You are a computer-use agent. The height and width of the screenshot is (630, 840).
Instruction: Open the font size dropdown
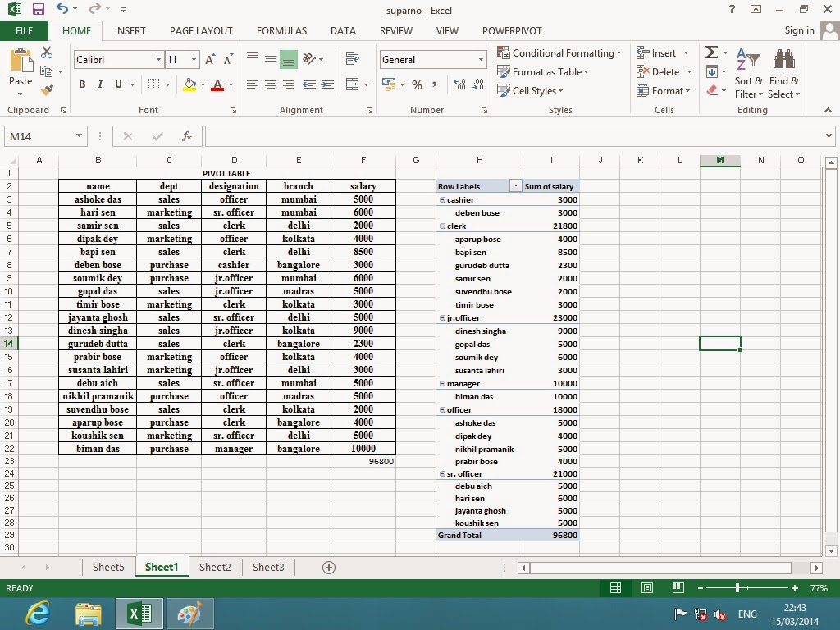(x=194, y=59)
